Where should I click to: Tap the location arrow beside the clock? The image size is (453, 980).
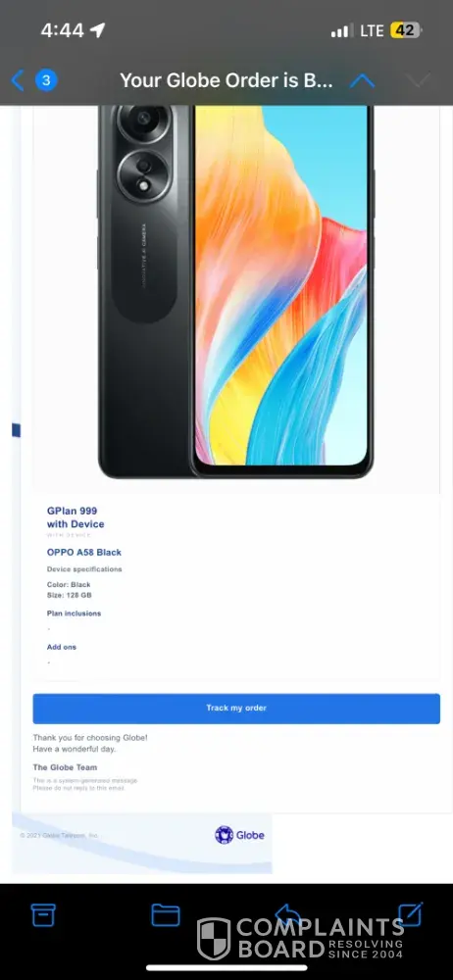coord(98,30)
